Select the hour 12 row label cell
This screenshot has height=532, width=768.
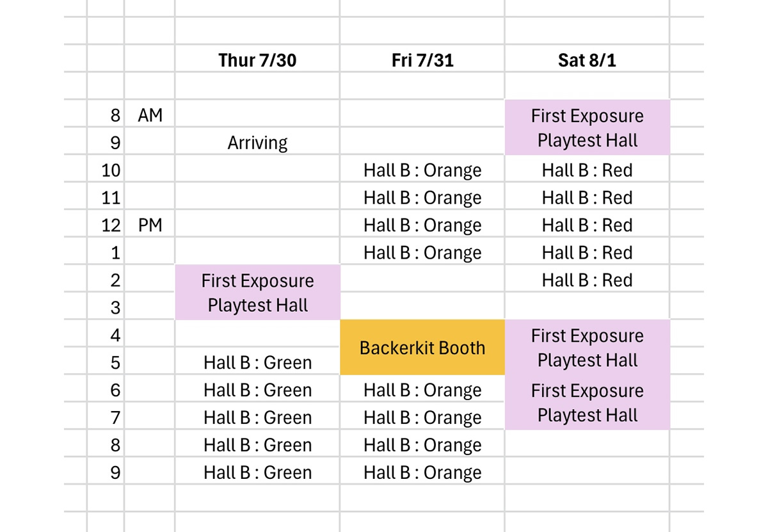(x=106, y=223)
